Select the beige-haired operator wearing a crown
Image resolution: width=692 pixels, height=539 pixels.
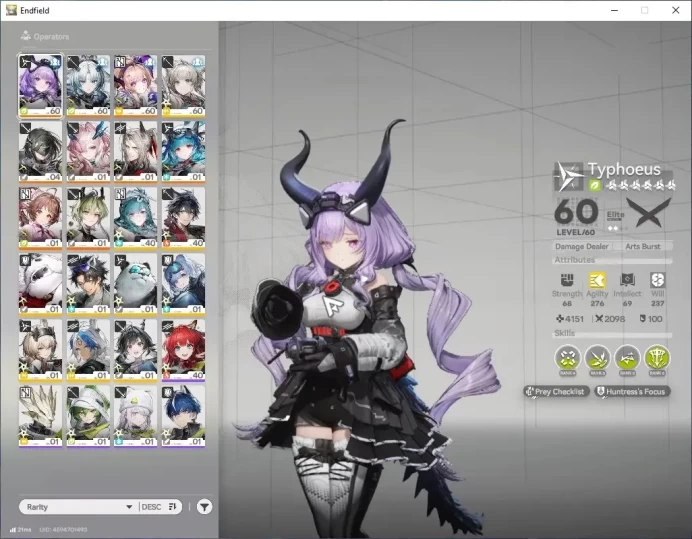point(40,351)
